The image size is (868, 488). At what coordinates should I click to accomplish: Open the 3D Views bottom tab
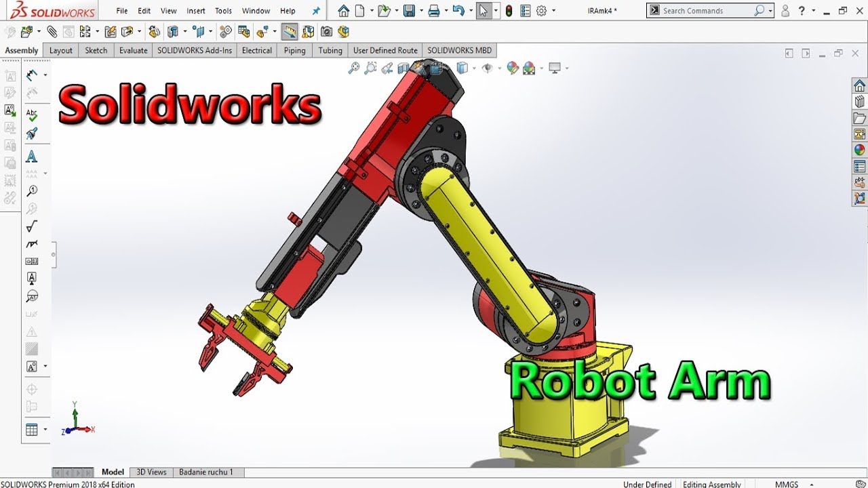click(x=151, y=472)
